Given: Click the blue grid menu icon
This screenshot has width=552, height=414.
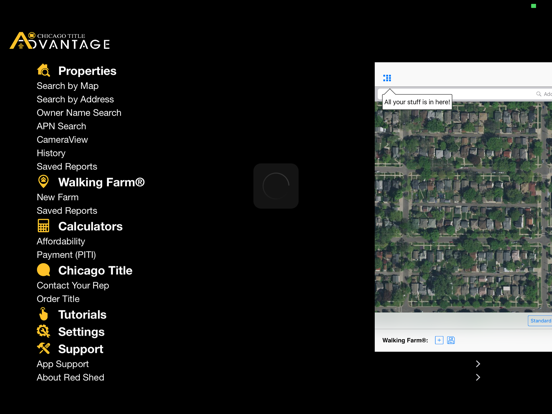Looking at the screenshot, I should [387, 78].
